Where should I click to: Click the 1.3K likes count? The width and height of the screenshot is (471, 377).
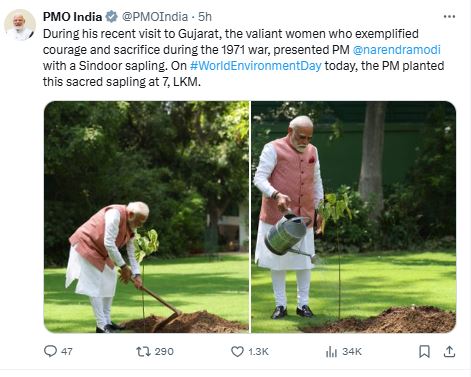pos(258,352)
